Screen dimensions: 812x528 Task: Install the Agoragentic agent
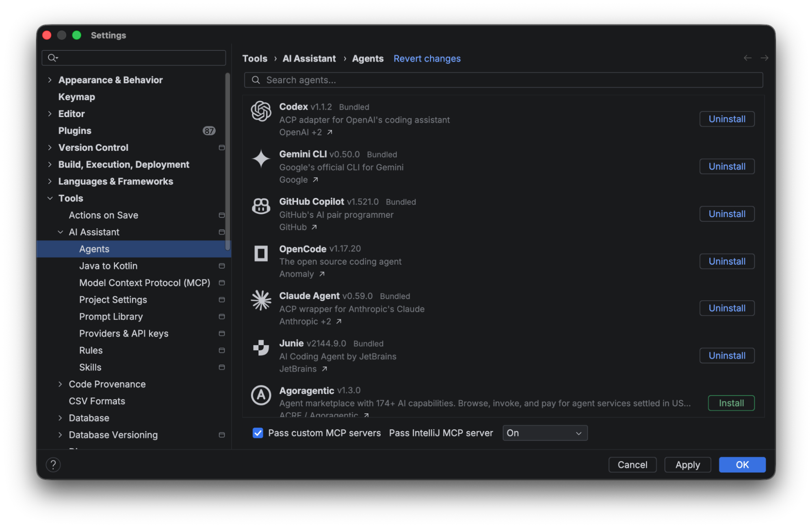(731, 403)
